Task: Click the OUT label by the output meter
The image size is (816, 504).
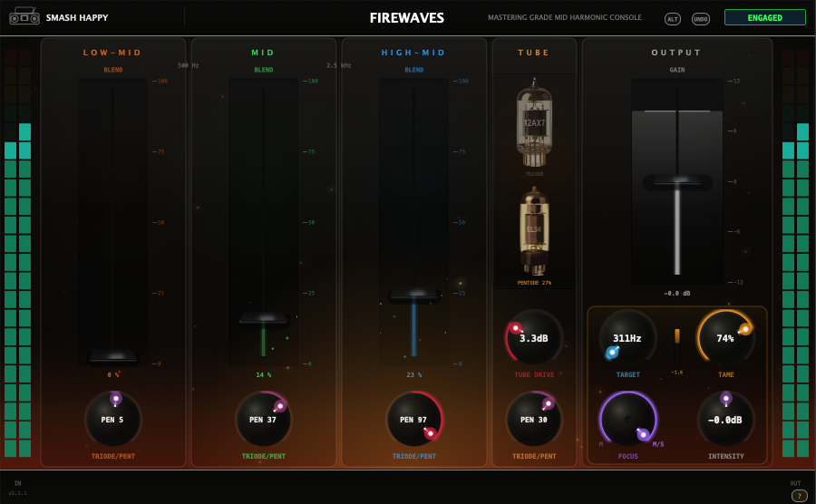Action: 795,483
